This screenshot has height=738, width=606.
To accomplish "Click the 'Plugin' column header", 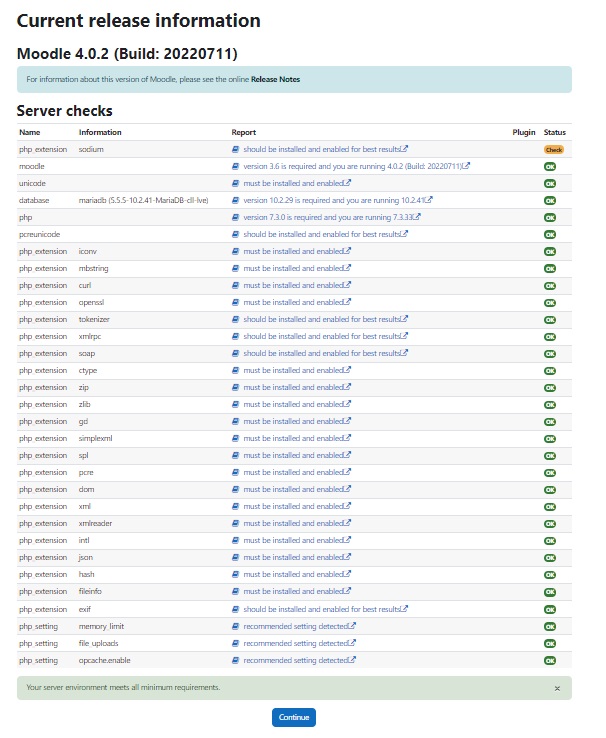I will pyautogui.click(x=524, y=132).
